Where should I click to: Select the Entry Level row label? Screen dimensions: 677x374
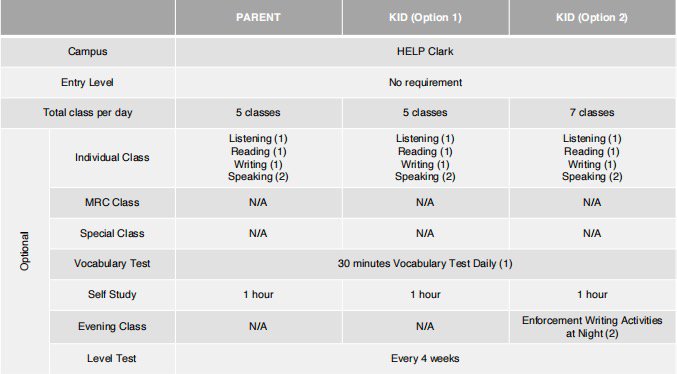click(x=88, y=82)
